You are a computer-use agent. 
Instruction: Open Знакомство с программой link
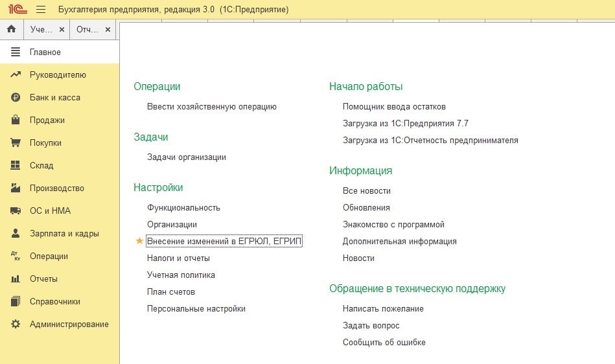(x=393, y=225)
